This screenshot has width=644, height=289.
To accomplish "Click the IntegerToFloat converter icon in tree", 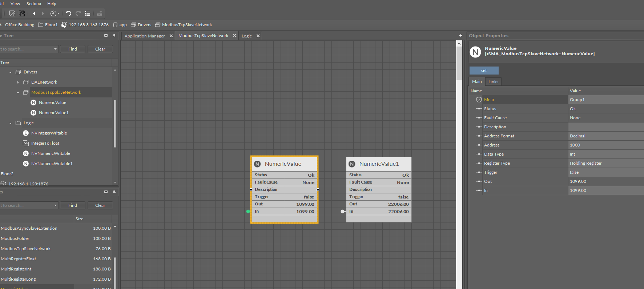I will click(26, 143).
